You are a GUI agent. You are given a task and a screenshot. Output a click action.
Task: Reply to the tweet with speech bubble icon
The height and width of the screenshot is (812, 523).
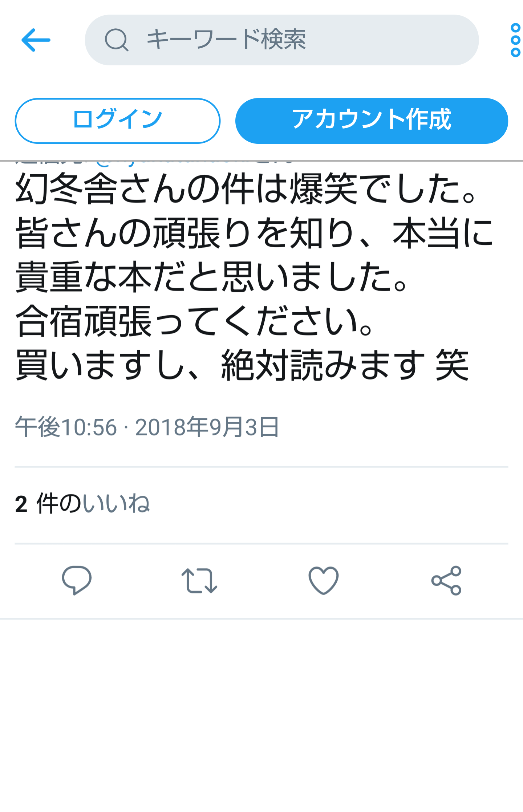click(77, 580)
